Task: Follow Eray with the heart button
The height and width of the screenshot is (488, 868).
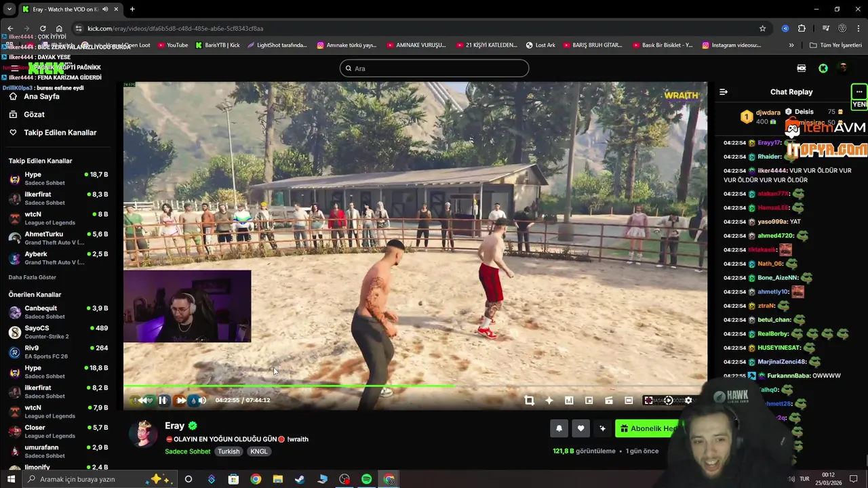Action: coord(580,428)
